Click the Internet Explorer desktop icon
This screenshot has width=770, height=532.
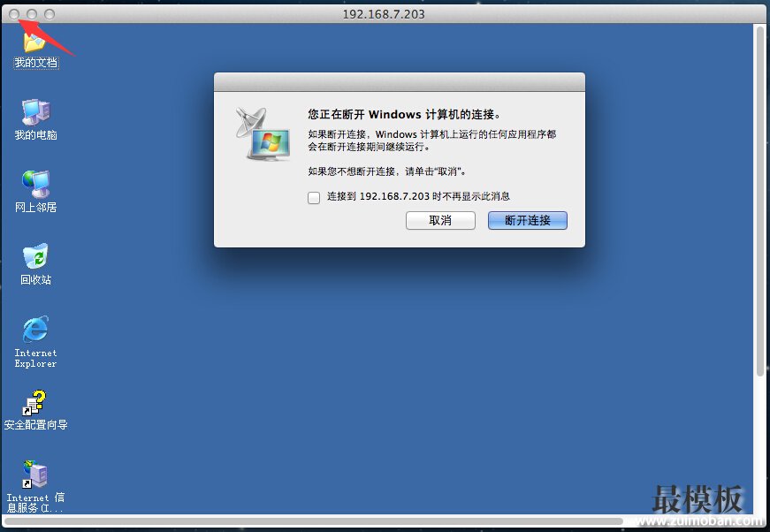[x=35, y=342]
